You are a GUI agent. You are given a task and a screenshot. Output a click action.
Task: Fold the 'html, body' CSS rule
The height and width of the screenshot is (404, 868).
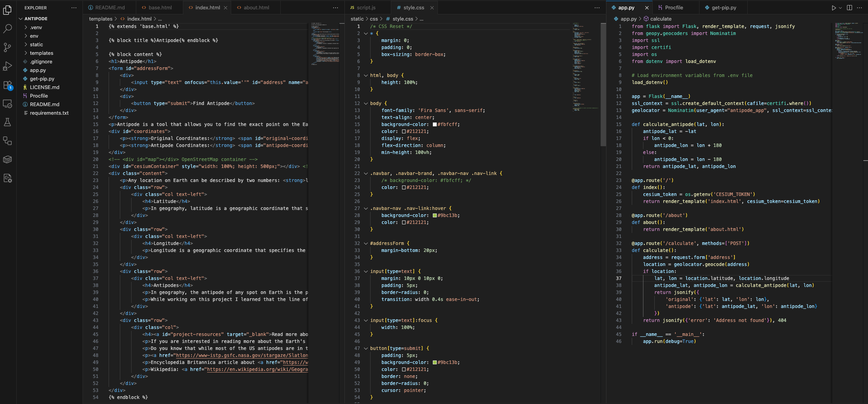tap(366, 75)
